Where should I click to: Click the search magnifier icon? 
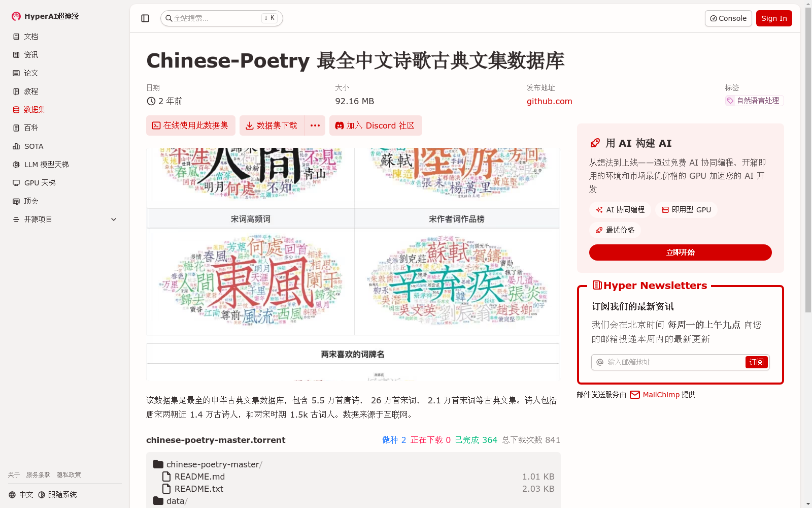[x=169, y=18]
